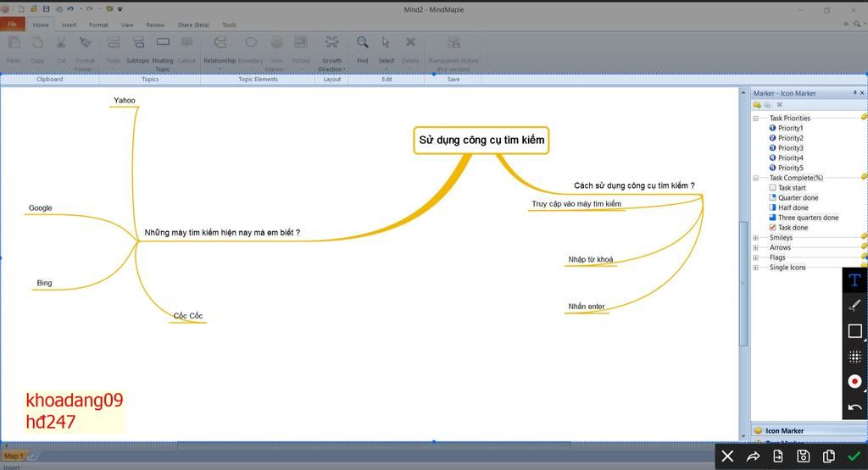Apply Priority1 marker

(786, 128)
